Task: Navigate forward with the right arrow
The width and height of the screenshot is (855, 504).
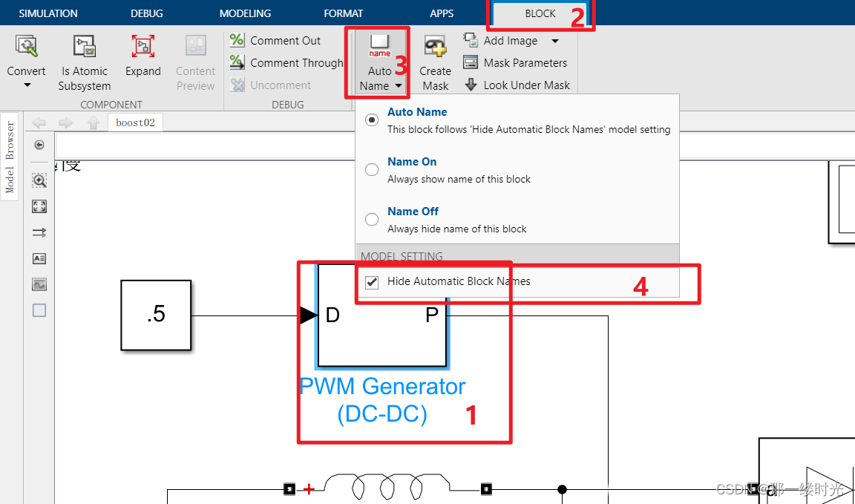Action: [x=65, y=122]
